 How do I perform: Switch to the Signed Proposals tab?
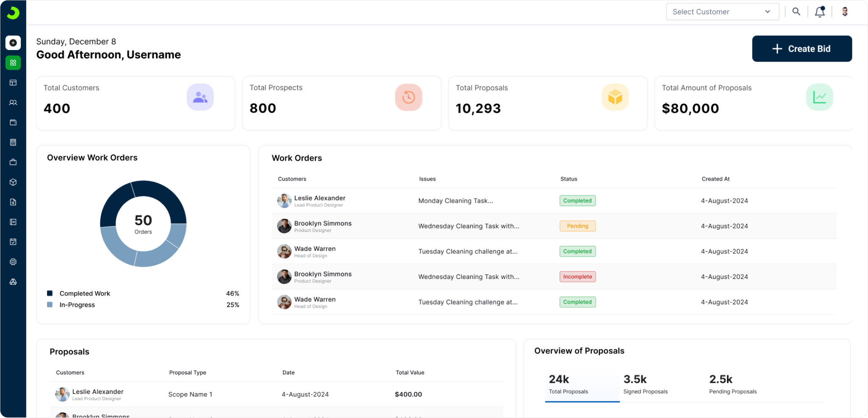click(645, 385)
